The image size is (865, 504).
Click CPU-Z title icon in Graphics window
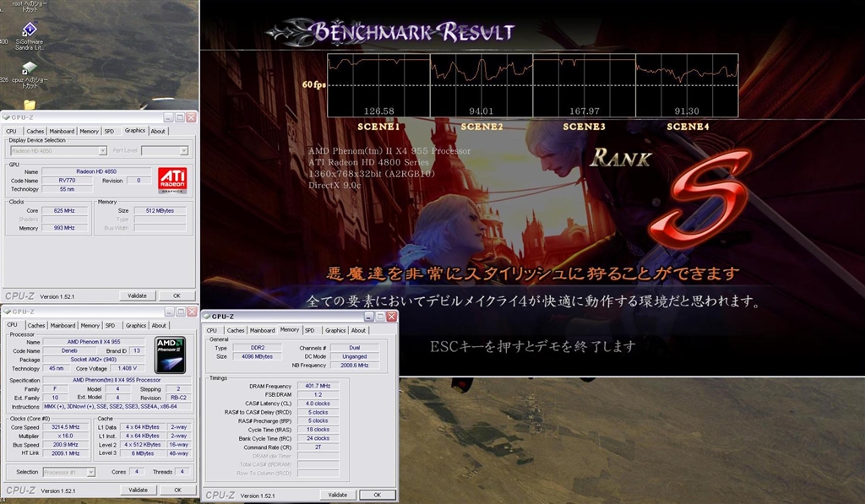click(7, 117)
